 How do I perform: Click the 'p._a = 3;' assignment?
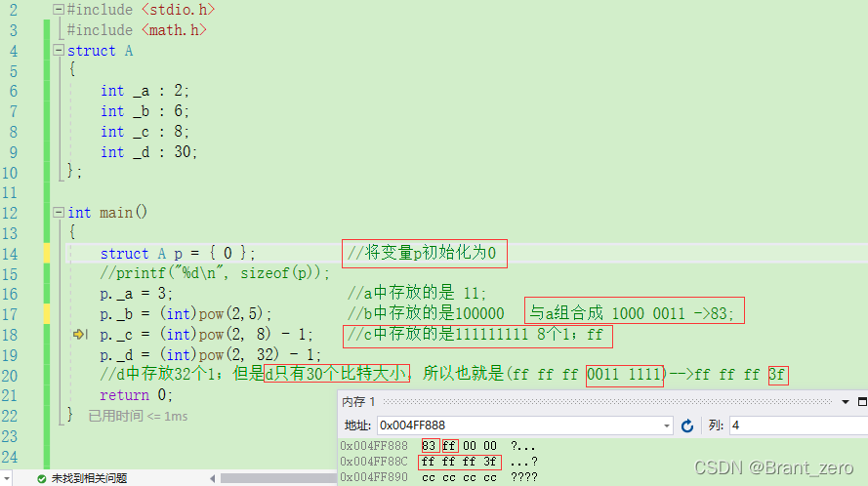tap(136, 294)
